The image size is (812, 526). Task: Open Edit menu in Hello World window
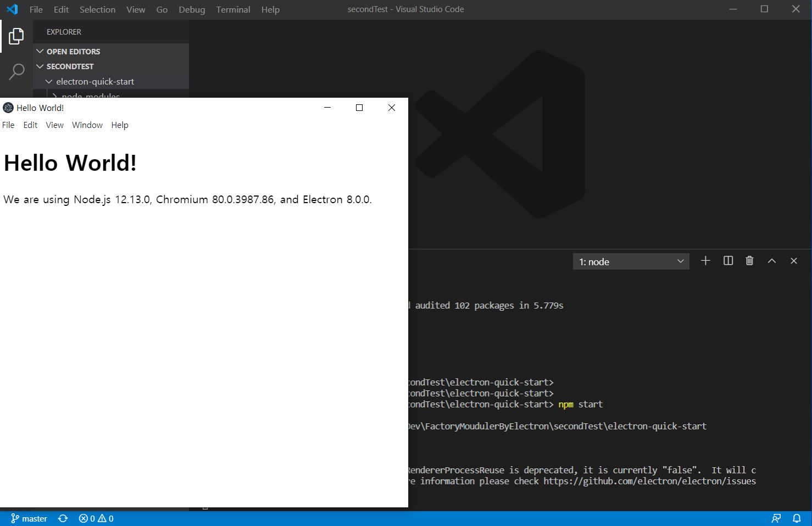coord(30,125)
